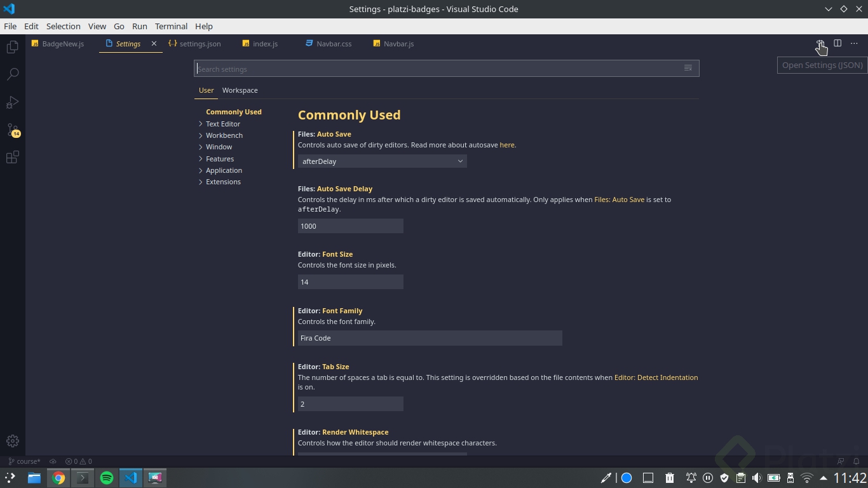Image resolution: width=868 pixels, height=488 pixels.
Task: Open the terminal from the taskbar
Action: click(x=83, y=478)
